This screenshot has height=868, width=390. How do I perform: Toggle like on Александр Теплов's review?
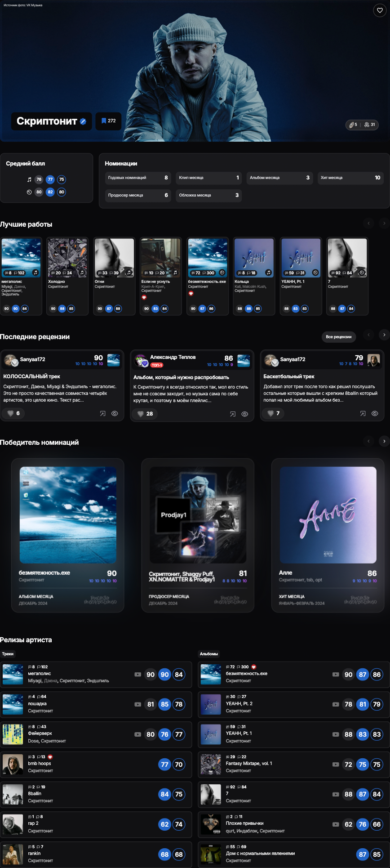145,414
